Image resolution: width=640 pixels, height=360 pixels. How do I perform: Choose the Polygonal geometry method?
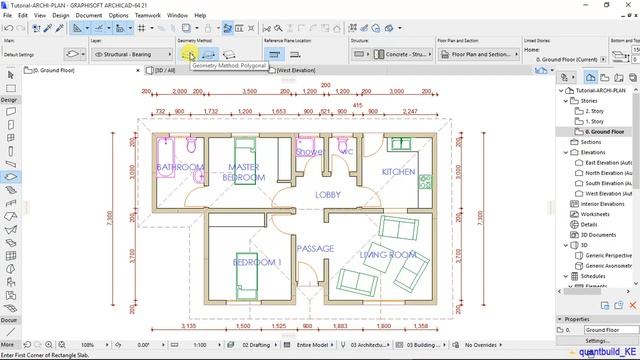pyautogui.click(x=188, y=54)
